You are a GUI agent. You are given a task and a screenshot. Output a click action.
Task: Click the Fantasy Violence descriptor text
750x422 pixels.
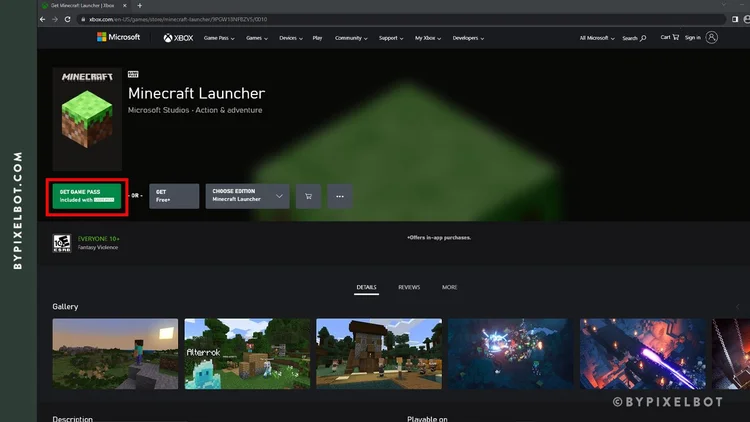click(x=98, y=247)
